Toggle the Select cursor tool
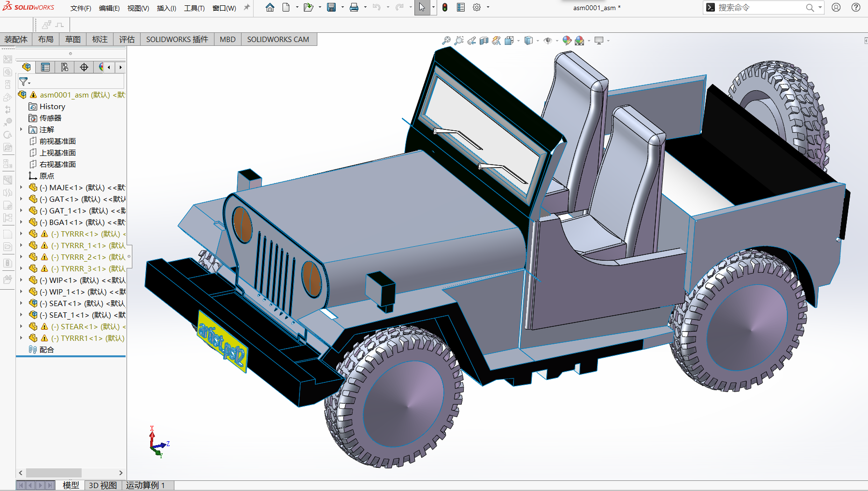This screenshot has width=868, height=491. pyautogui.click(x=422, y=8)
